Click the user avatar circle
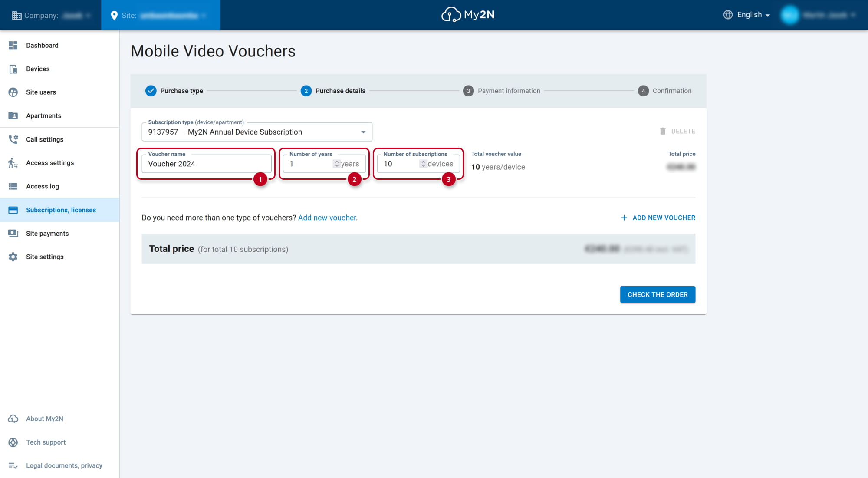The image size is (868, 478). click(x=789, y=15)
